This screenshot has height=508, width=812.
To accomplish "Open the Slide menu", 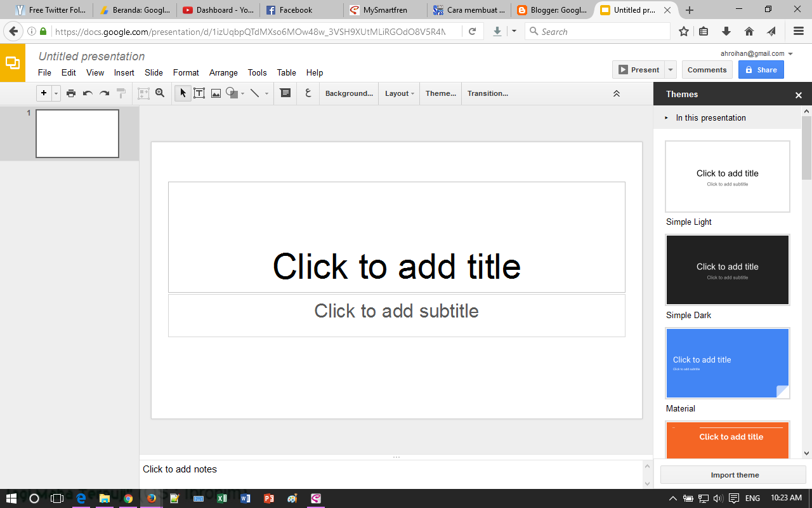I will pos(154,72).
